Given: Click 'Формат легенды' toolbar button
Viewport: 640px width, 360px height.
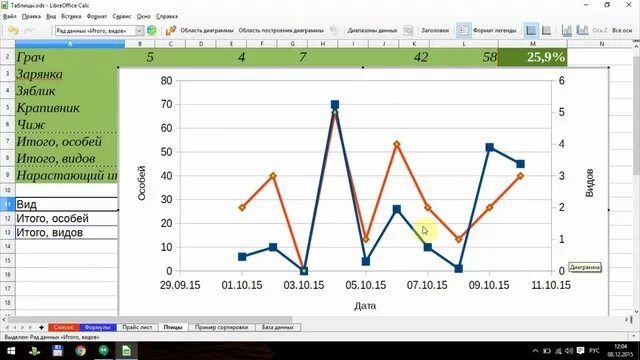Looking at the screenshot, I should tap(494, 30).
